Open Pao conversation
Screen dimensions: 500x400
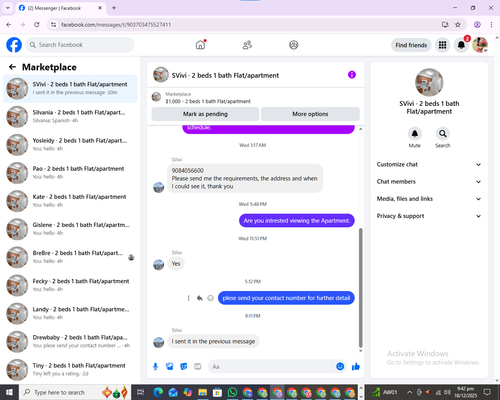pos(70,173)
